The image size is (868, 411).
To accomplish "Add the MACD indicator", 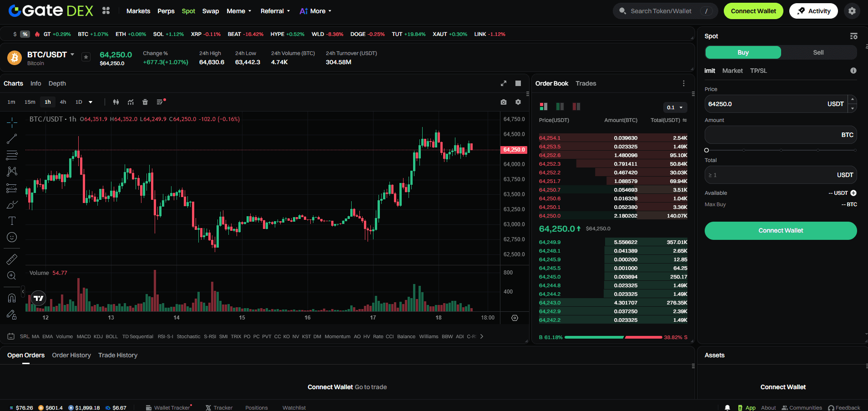I will coord(84,336).
